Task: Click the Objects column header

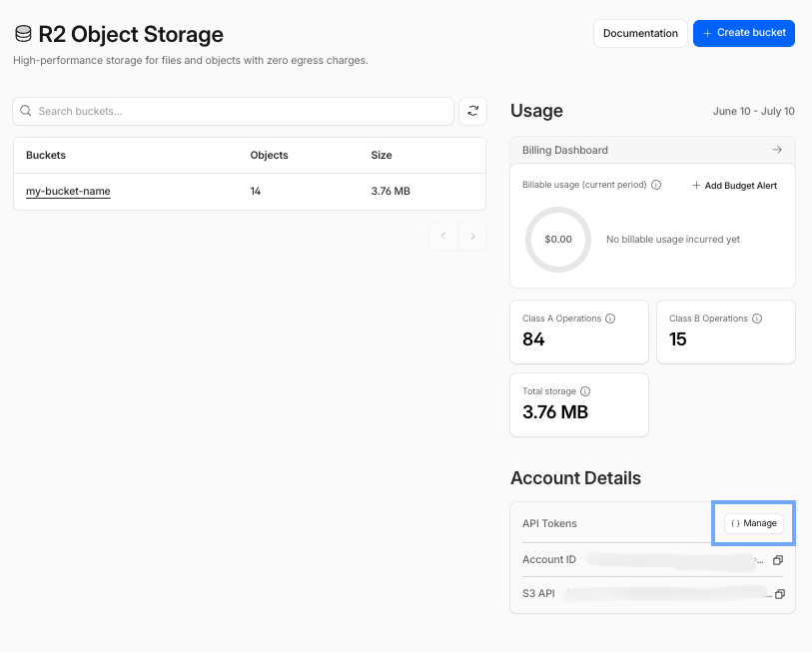Action: pyautogui.click(x=269, y=155)
